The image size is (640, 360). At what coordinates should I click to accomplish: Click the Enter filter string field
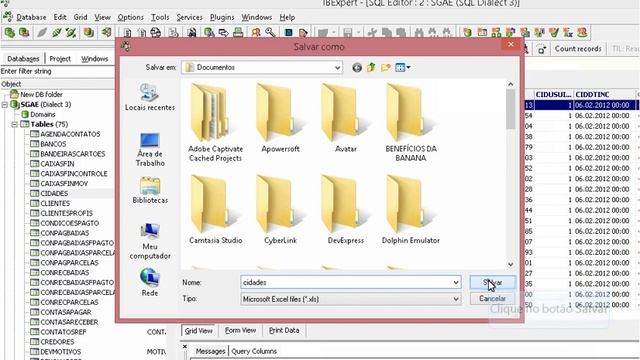point(57,71)
